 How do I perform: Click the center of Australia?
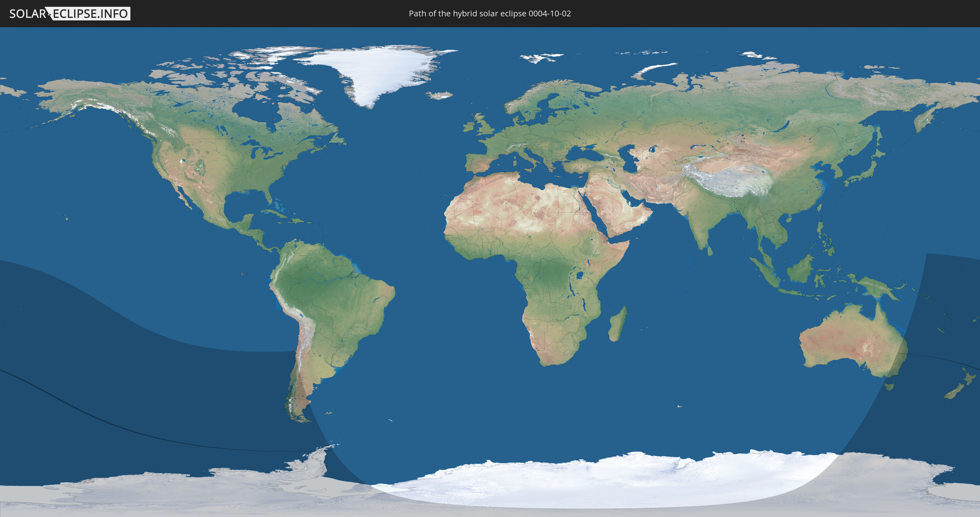pyautogui.click(x=854, y=340)
